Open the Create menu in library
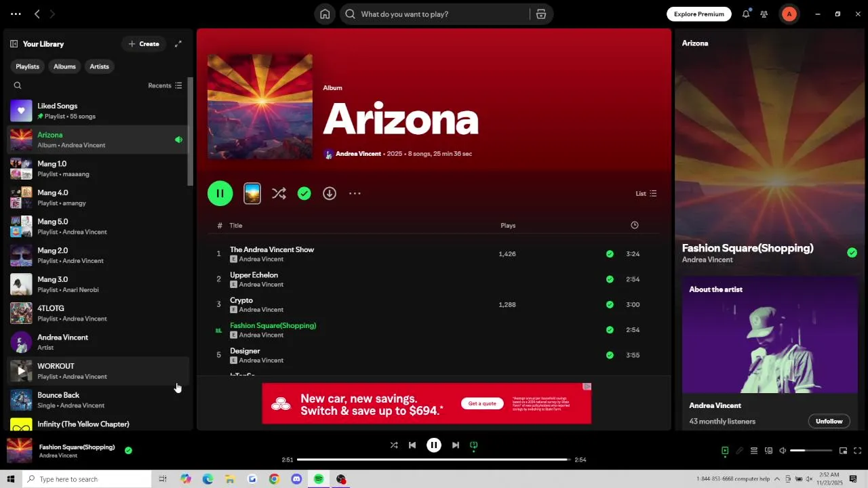The image size is (868, 488). pyautogui.click(x=144, y=44)
